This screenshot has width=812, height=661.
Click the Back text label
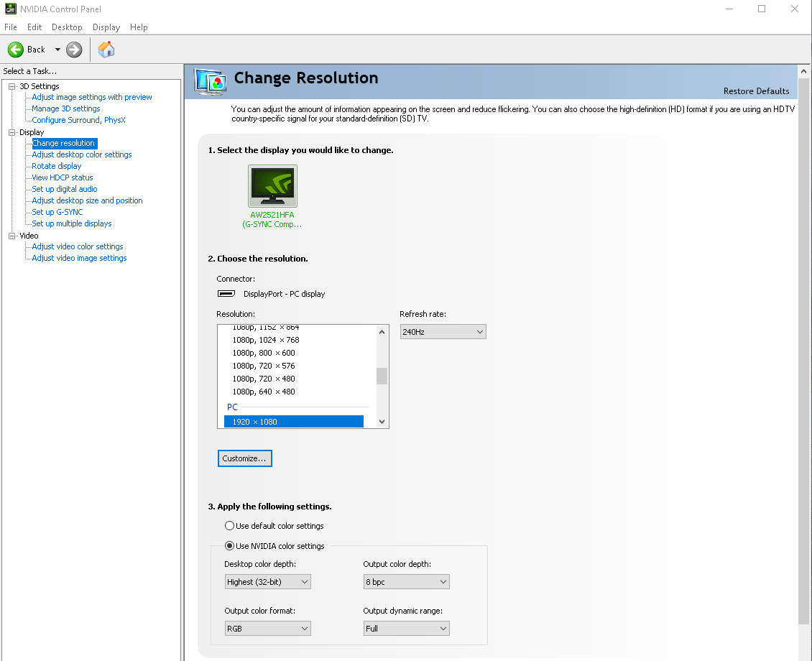coord(36,50)
